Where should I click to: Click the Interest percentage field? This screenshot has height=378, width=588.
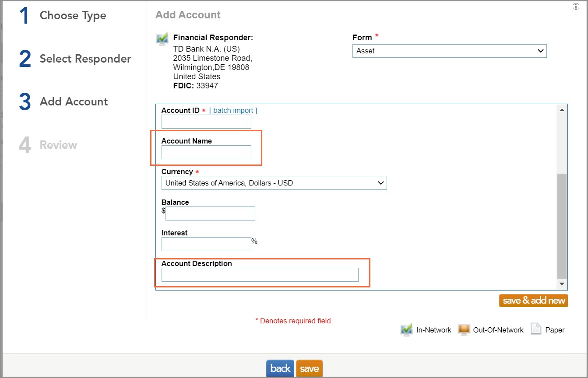(206, 244)
